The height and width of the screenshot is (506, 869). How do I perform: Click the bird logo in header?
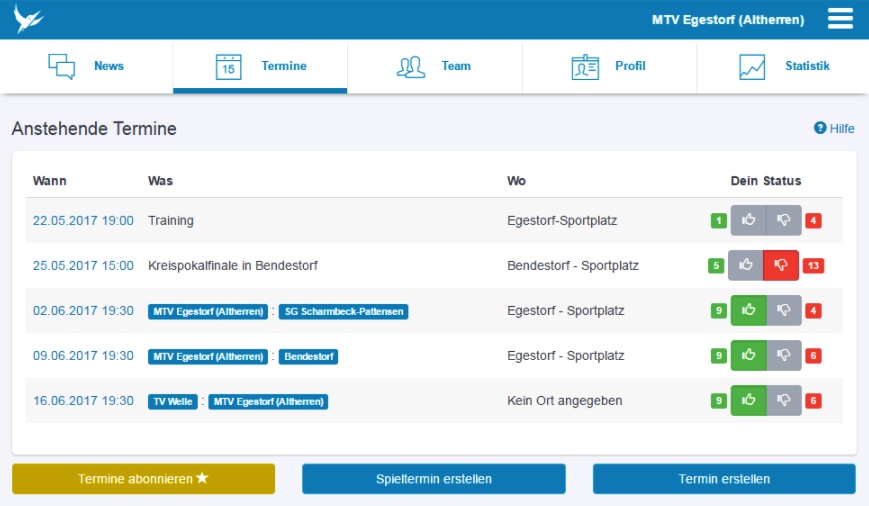(x=28, y=19)
